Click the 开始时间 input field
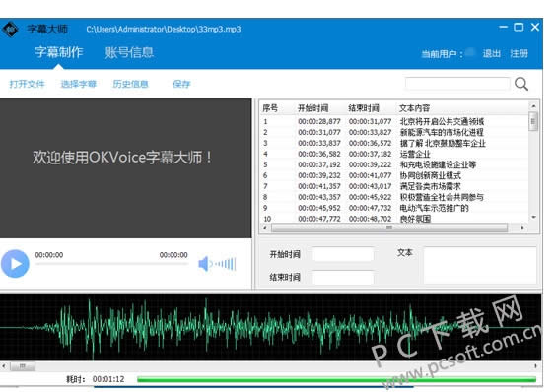Screen dimensions: 555x392 [343, 254]
